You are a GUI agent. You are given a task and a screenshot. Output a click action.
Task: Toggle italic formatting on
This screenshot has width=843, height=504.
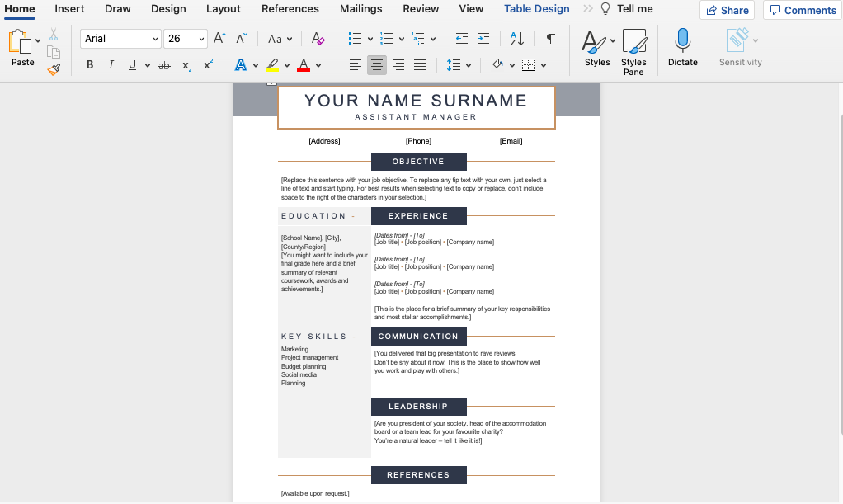coord(111,64)
